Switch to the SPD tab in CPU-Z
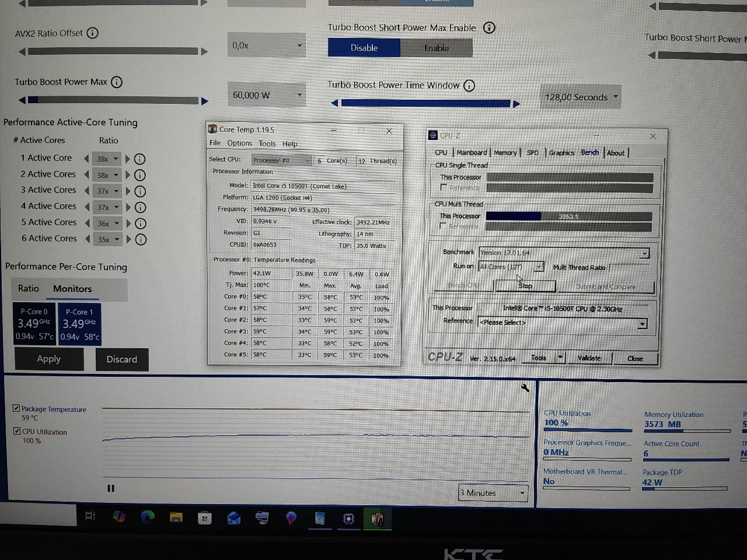The height and width of the screenshot is (560, 747). point(533,153)
